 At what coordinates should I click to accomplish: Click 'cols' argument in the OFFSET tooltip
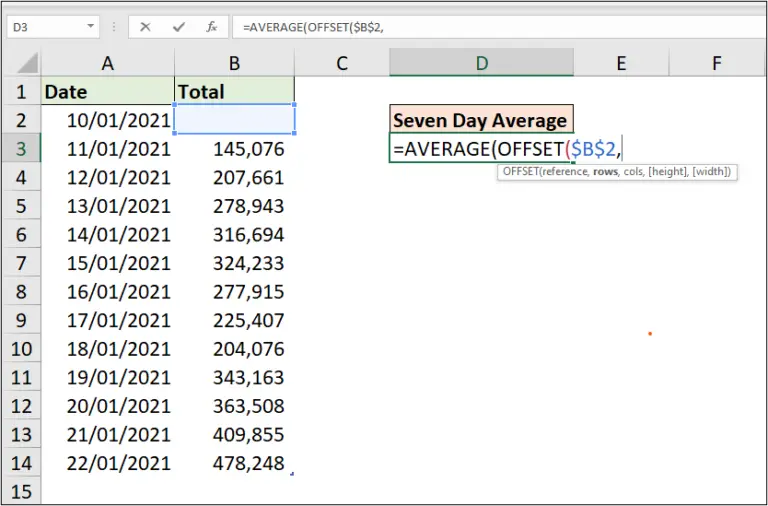tap(633, 172)
